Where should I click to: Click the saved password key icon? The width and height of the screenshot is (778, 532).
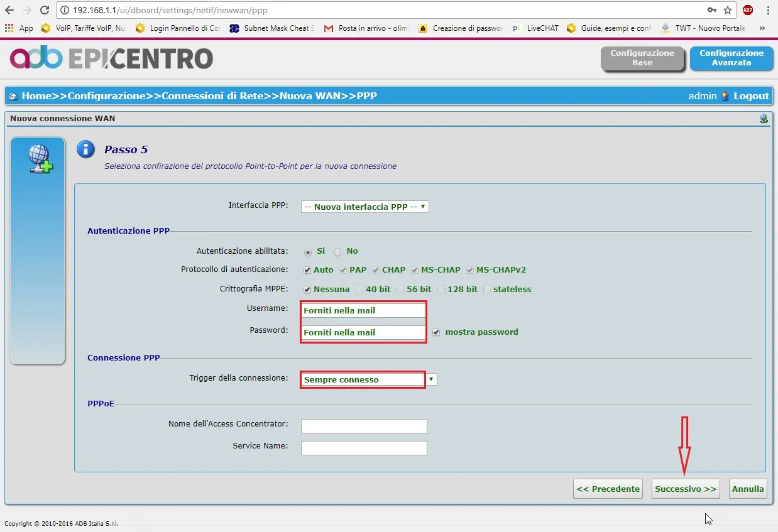[x=712, y=11]
